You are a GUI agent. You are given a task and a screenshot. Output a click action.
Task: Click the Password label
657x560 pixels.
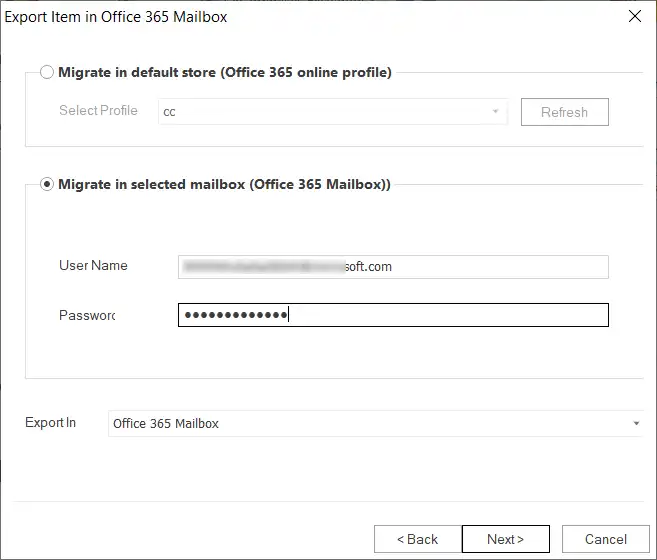(x=87, y=315)
